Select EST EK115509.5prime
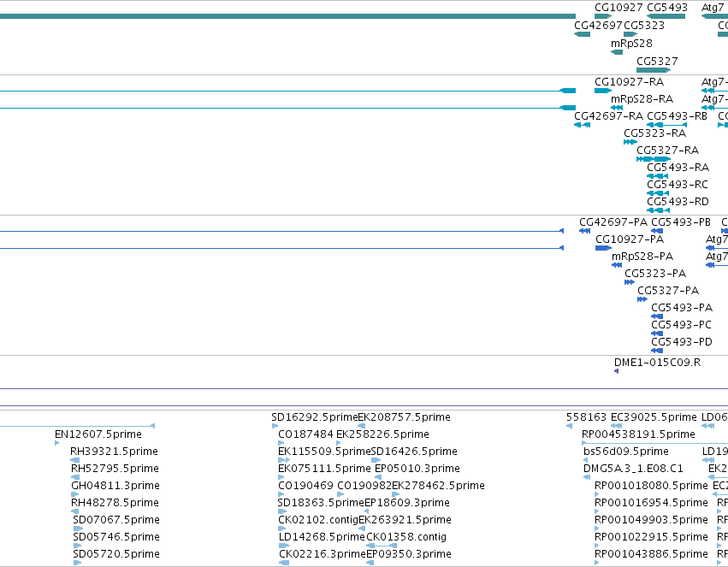The image size is (728, 567). click(284, 460)
